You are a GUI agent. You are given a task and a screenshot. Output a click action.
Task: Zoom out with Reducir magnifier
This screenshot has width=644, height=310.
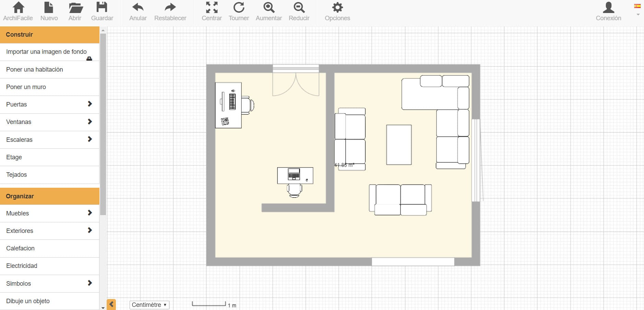[299, 8]
